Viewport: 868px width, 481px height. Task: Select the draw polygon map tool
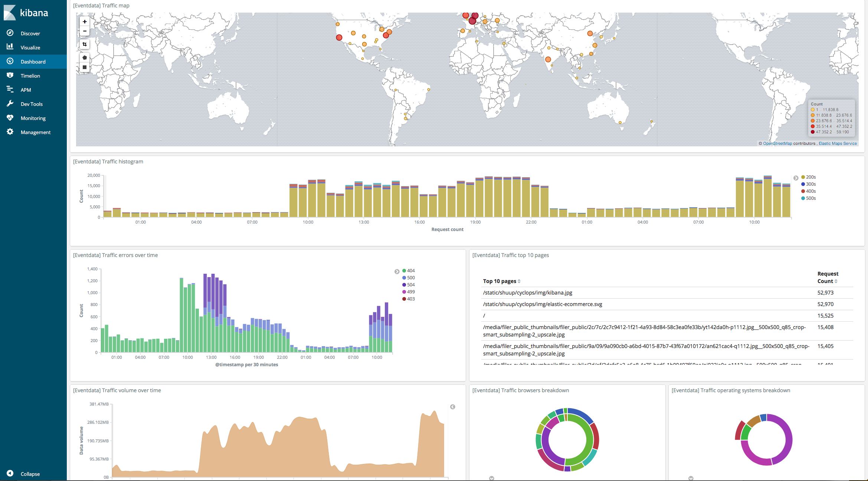click(85, 58)
